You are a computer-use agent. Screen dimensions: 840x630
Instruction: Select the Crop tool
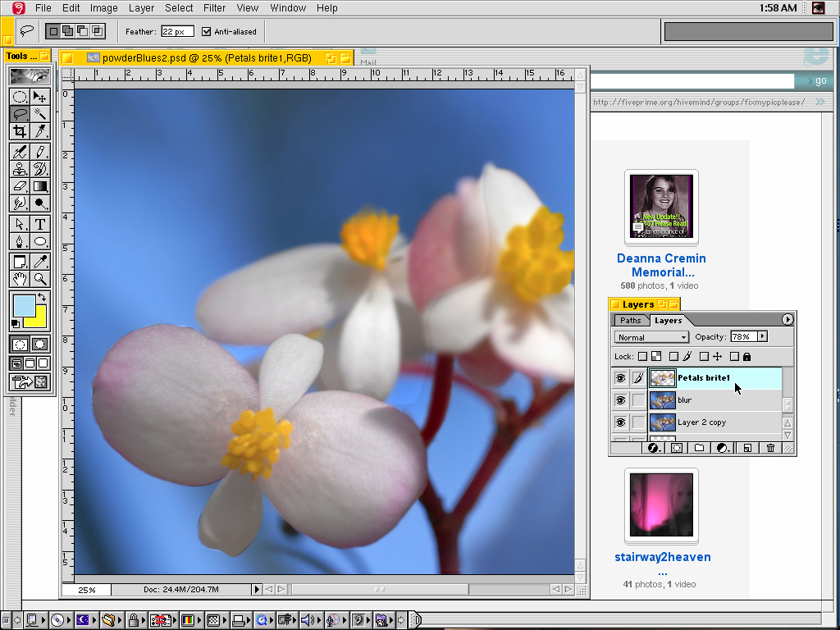coord(20,131)
